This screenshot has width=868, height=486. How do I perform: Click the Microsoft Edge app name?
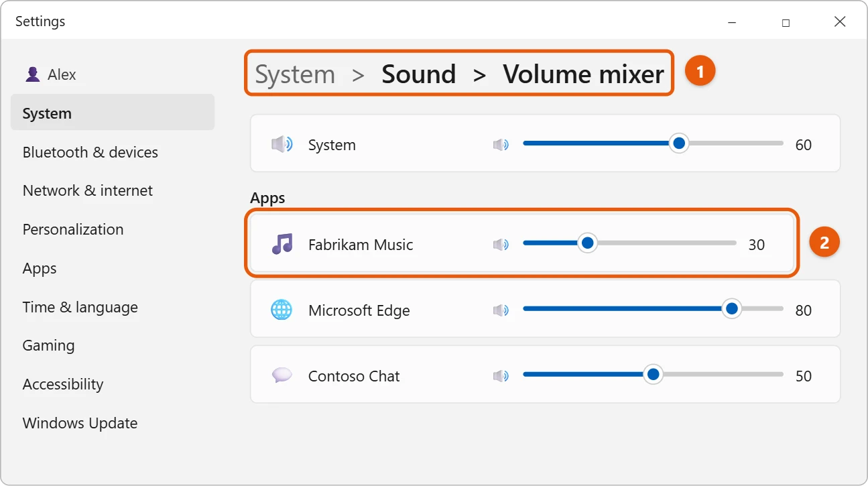click(359, 310)
